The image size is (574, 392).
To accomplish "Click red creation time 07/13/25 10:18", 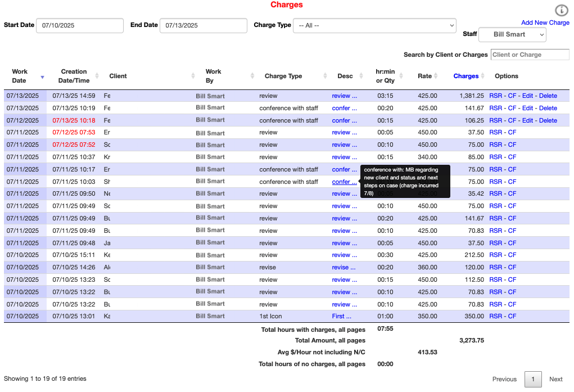I will 74,120.
